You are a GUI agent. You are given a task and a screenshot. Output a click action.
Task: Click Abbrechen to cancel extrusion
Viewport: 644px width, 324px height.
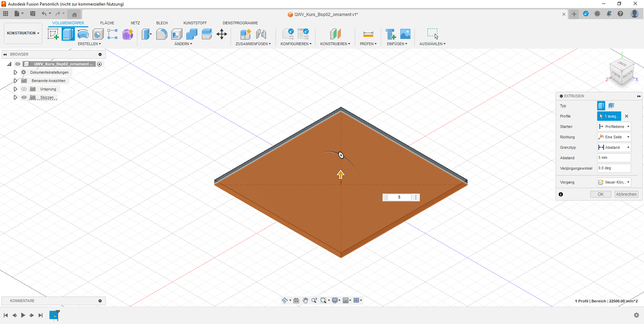(626, 194)
